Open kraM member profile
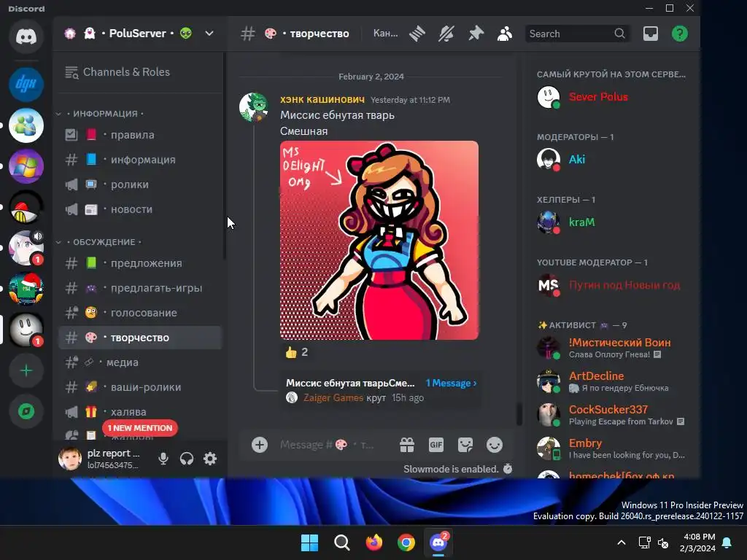 (x=611, y=222)
